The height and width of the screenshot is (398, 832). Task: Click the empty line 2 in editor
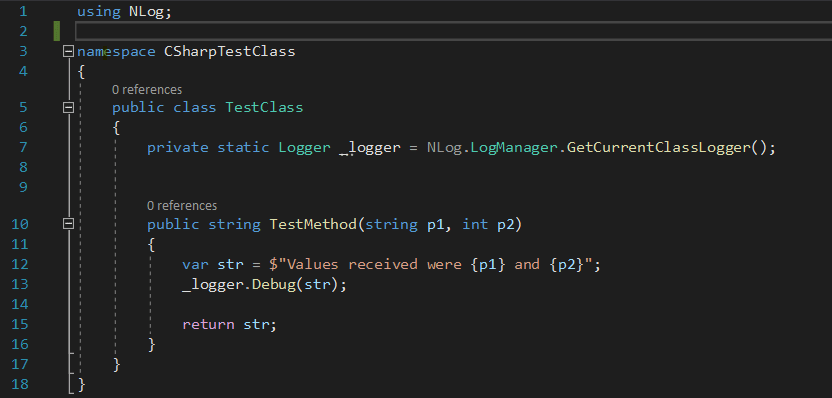click(454, 31)
